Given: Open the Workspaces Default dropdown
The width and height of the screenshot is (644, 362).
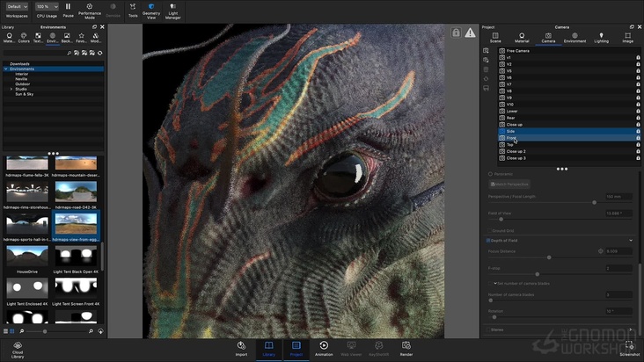Looking at the screenshot, I should coord(17,7).
